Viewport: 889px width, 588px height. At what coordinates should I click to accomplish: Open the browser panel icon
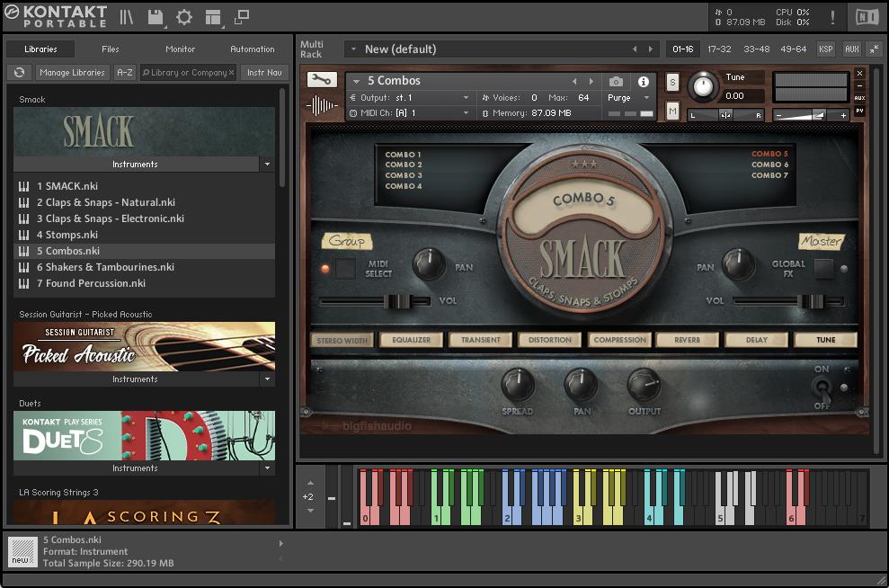127,17
